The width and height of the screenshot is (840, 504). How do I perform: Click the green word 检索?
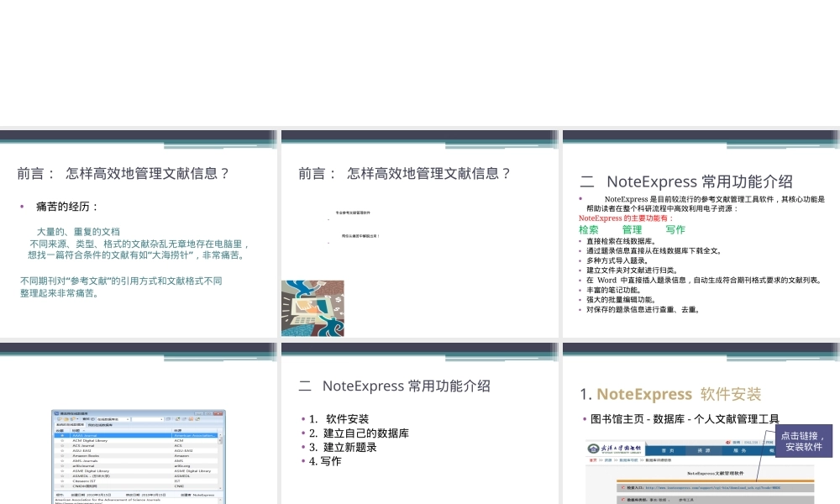(x=588, y=230)
